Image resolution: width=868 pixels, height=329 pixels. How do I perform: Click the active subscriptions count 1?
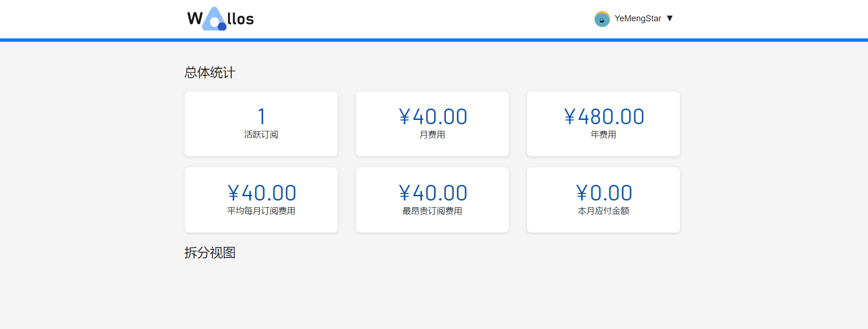261,117
